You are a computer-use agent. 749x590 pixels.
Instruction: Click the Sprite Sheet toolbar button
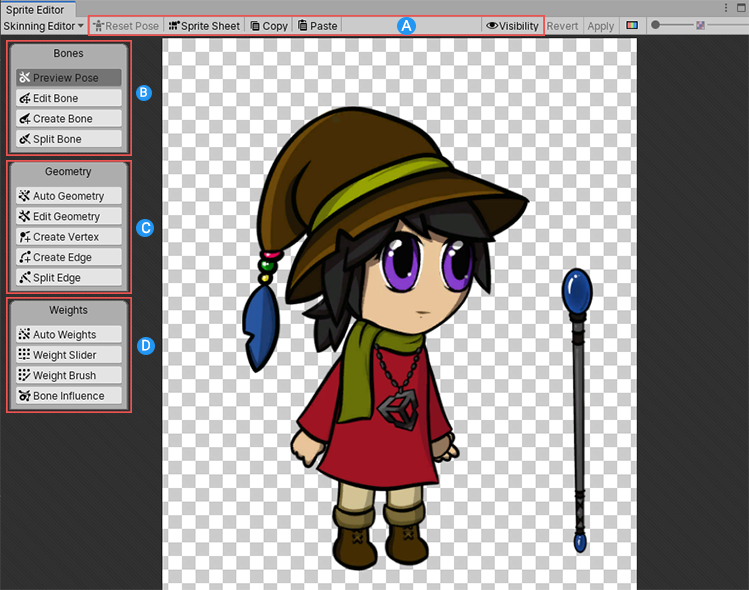coord(204,26)
